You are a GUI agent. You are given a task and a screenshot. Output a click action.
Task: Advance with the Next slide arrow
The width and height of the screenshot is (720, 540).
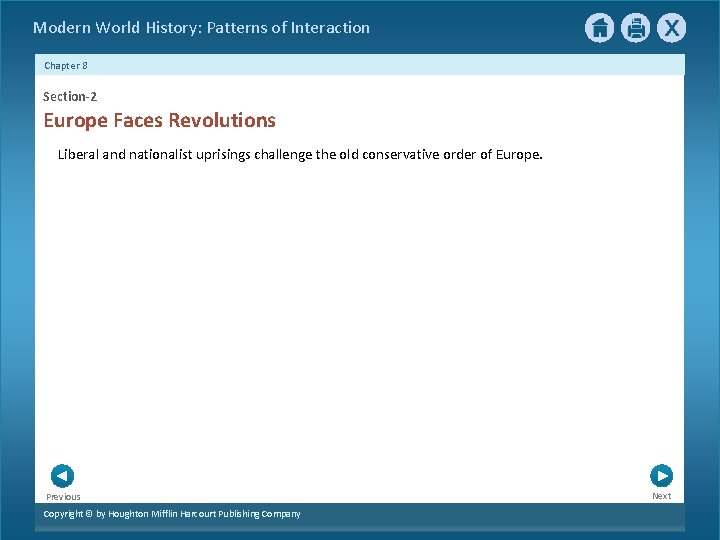point(662,476)
